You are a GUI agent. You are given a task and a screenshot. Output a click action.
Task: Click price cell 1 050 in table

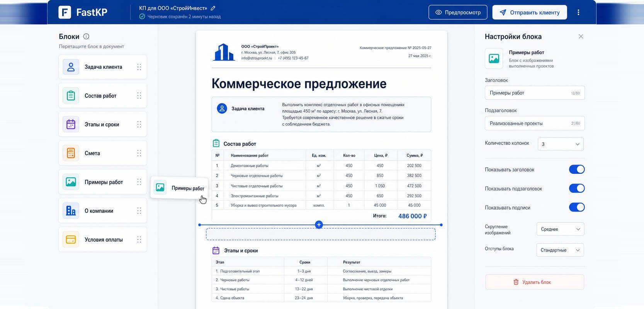tap(380, 186)
